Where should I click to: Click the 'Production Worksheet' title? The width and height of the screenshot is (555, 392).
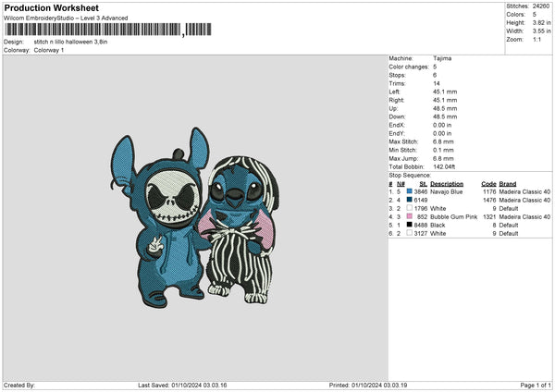click(x=51, y=7)
